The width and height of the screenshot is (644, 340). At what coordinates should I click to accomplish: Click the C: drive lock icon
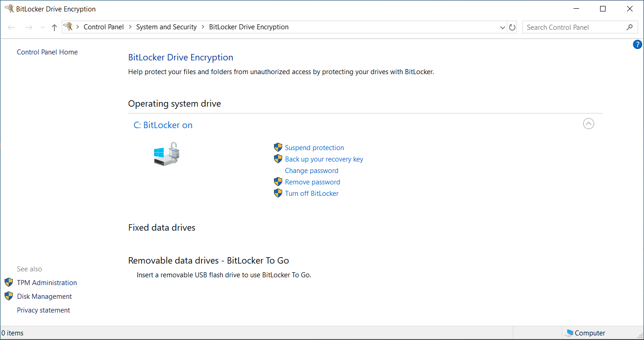[166, 154]
